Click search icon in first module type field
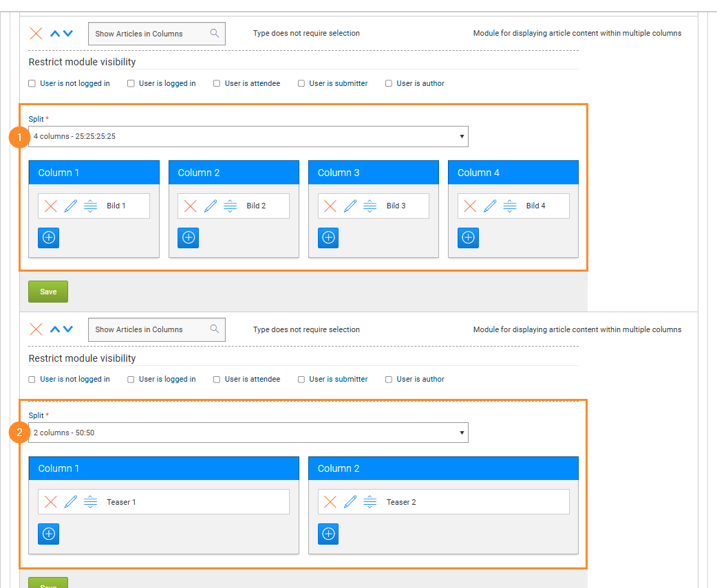717x588 pixels. (x=215, y=33)
